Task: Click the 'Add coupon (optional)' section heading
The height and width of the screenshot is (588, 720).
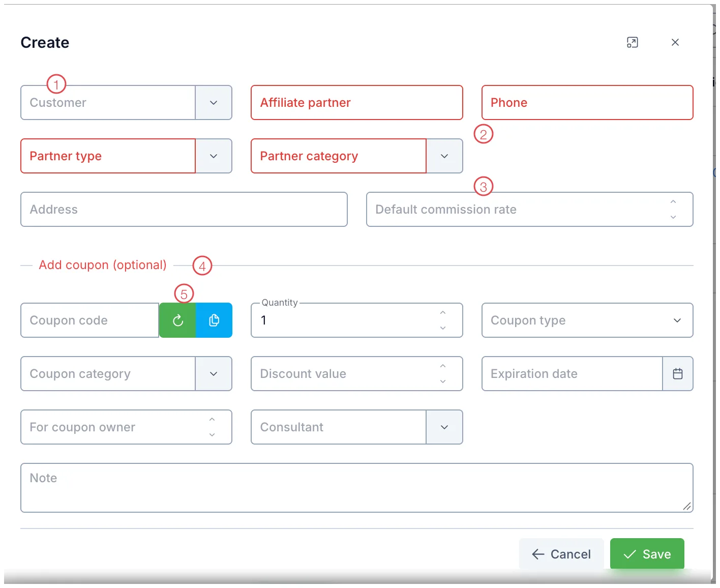Action: click(x=103, y=265)
